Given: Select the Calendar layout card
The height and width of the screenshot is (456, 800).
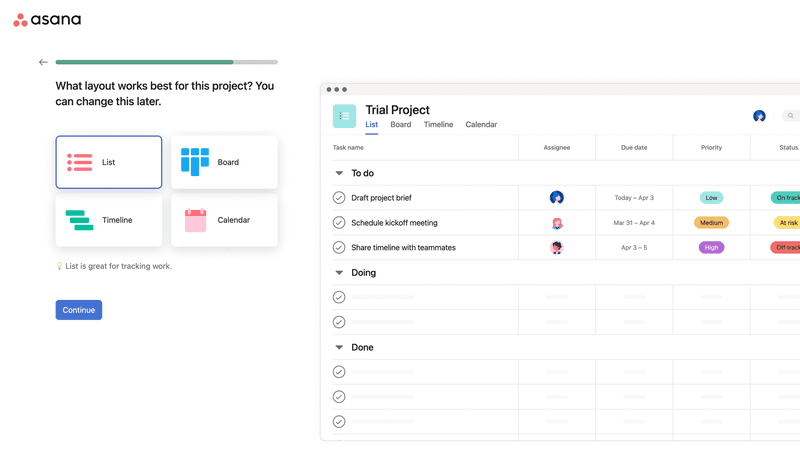Looking at the screenshot, I should [x=224, y=220].
